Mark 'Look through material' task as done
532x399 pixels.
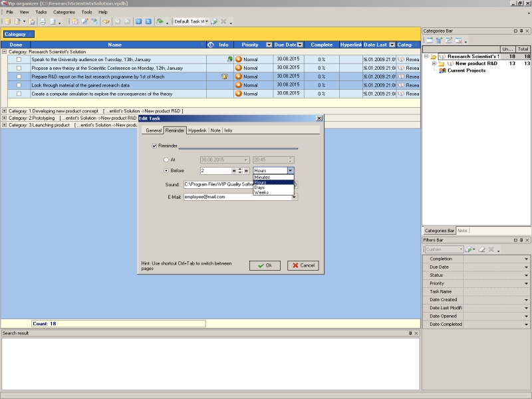pos(19,85)
